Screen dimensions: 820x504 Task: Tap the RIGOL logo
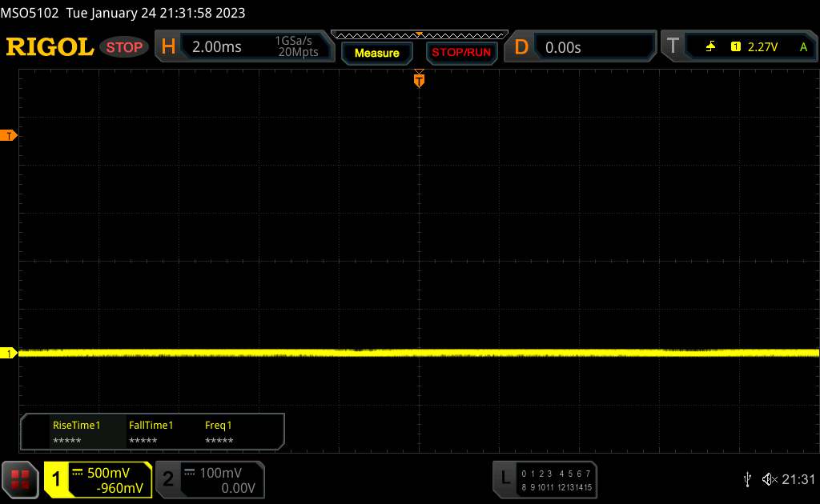pos(50,47)
